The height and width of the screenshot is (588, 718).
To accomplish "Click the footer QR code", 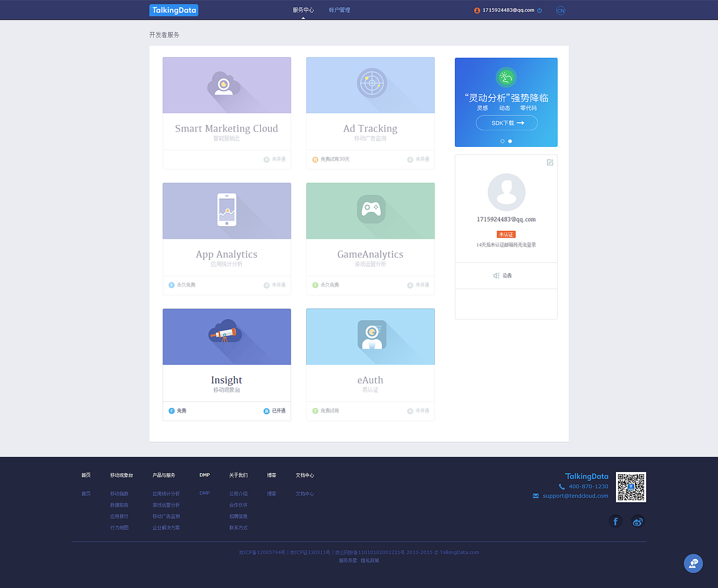I will pos(631,487).
